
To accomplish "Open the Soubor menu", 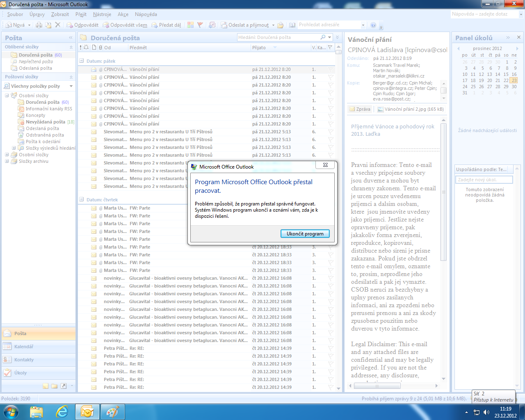I will pos(15,14).
